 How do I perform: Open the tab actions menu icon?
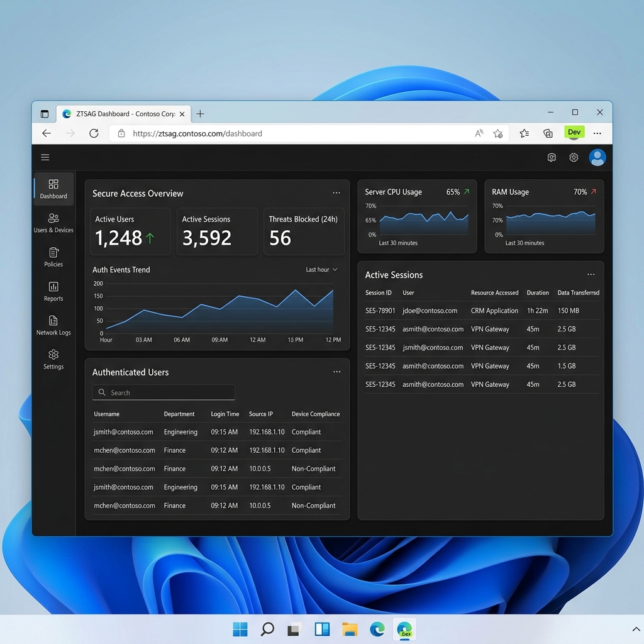[x=45, y=114]
